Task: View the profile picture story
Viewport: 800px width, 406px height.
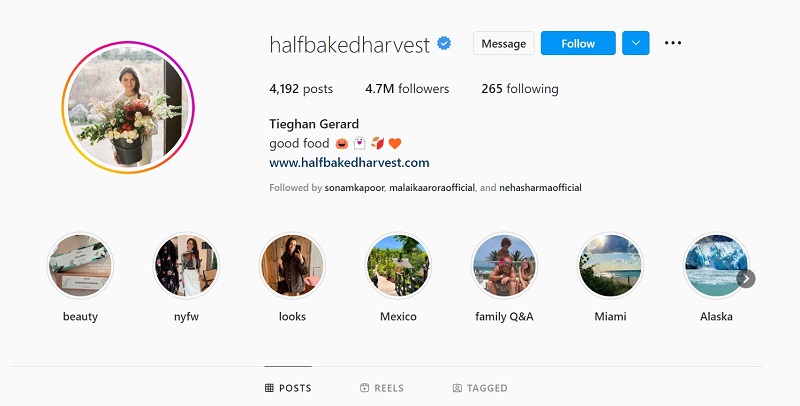Action: pos(128,107)
